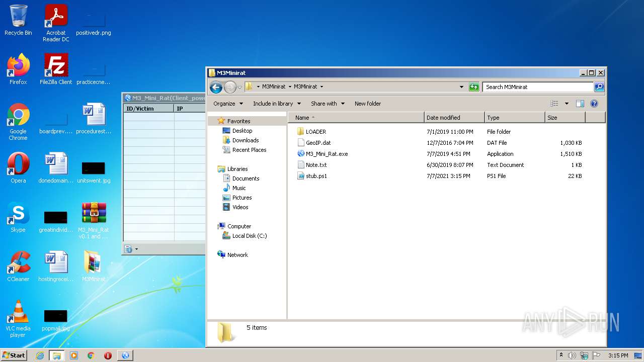Open the Recycle Bin desktop icon
This screenshot has height=362, width=644.
18,20
